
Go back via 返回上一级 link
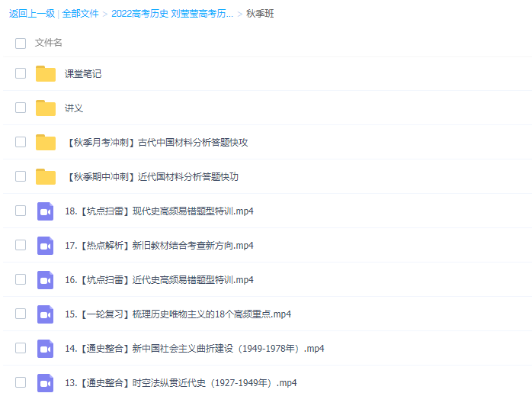[x=31, y=14]
